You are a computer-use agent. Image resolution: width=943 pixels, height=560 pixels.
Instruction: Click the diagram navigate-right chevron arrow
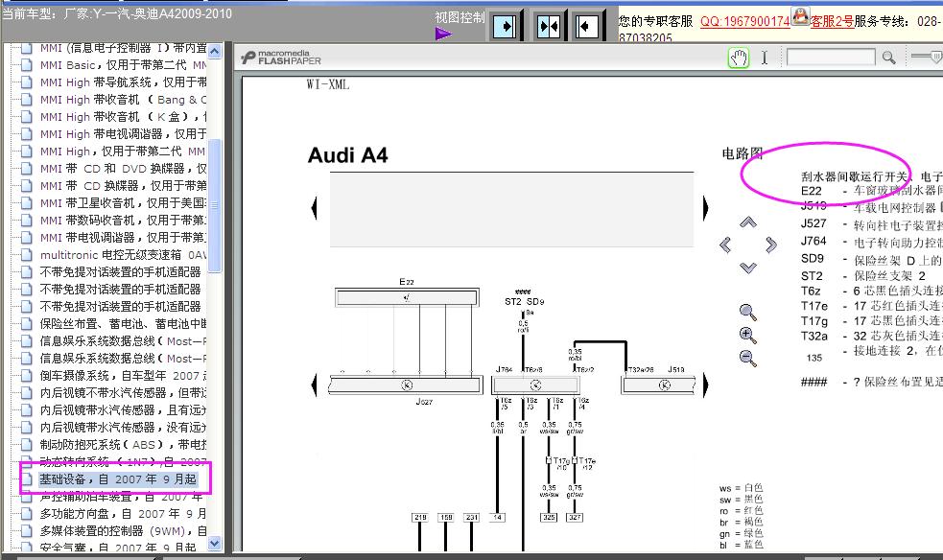tap(771, 245)
